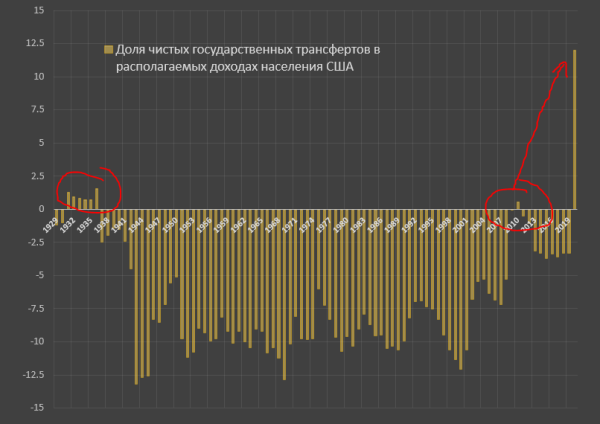Image resolution: width=600 pixels, height=424 pixels.
Task: Click the 2019 x-axis year label
Action: tap(562, 225)
